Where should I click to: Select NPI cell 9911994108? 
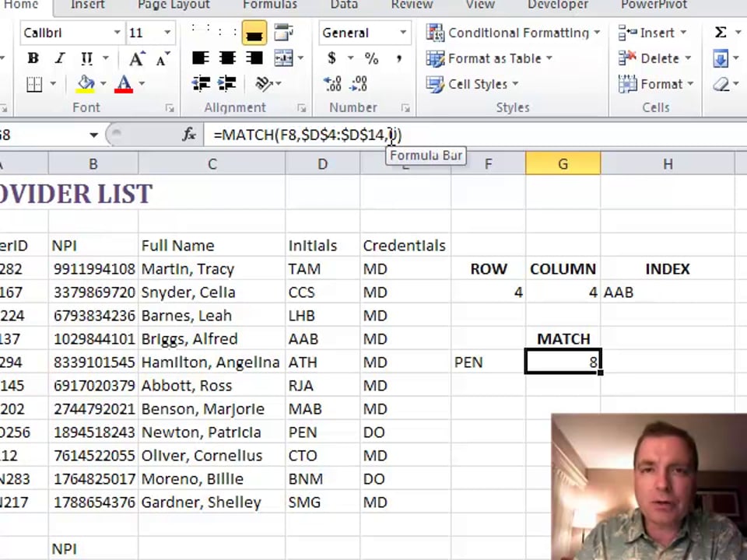click(93, 269)
